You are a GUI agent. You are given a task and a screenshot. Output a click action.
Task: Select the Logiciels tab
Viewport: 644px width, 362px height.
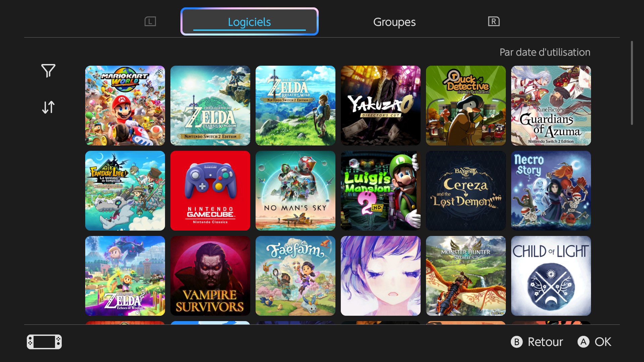click(x=250, y=22)
